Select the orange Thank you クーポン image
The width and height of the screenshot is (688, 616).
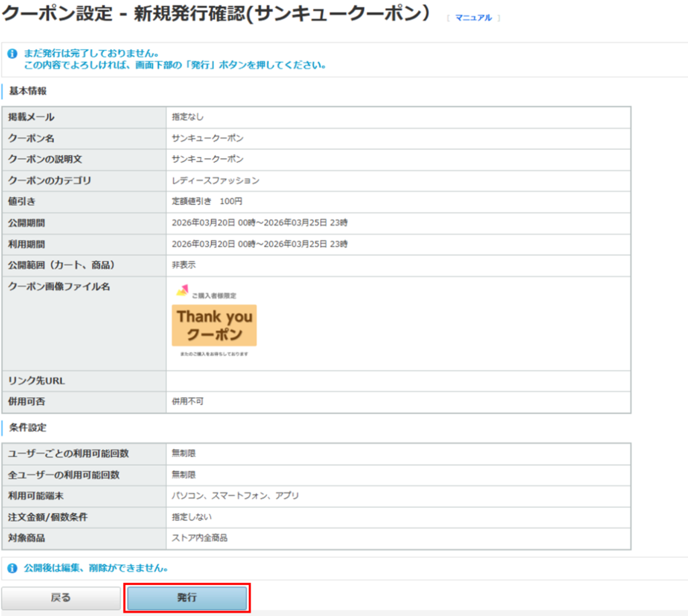point(214,325)
